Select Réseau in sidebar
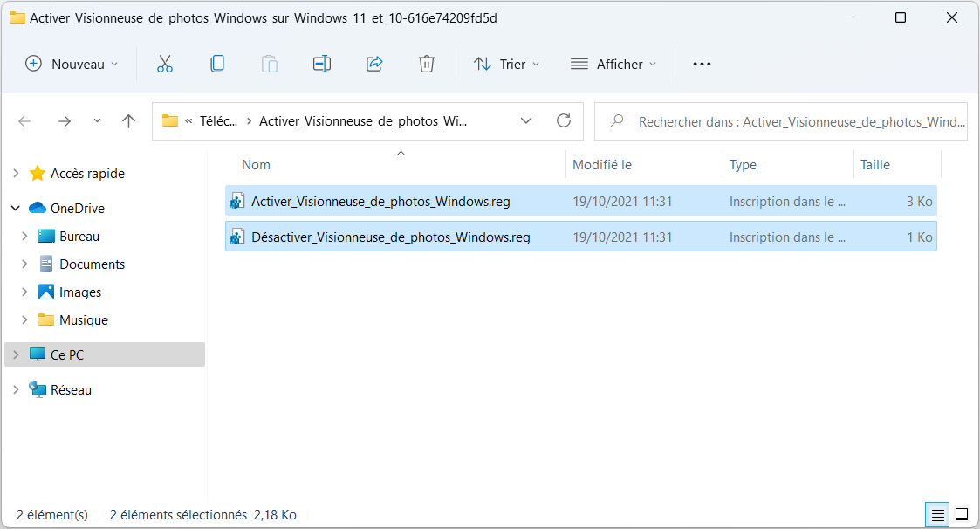Image resolution: width=980 pixels, height=529 pixels. [71, 389]
